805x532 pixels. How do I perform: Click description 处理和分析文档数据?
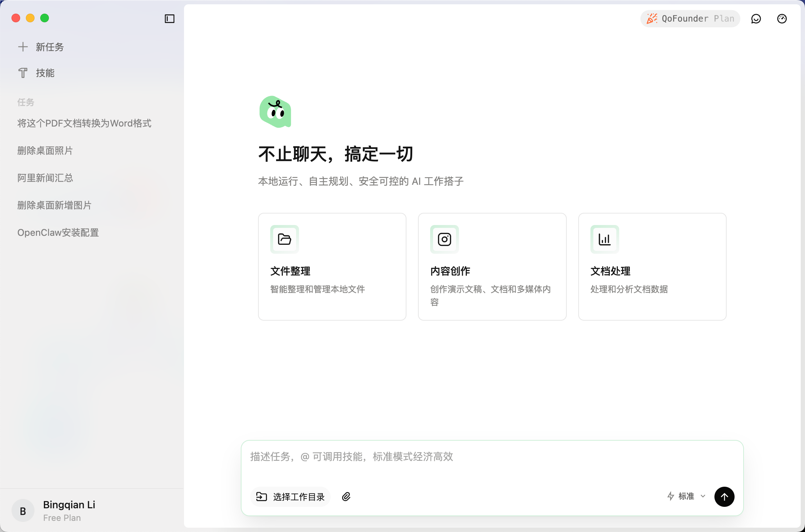point(629,289)
